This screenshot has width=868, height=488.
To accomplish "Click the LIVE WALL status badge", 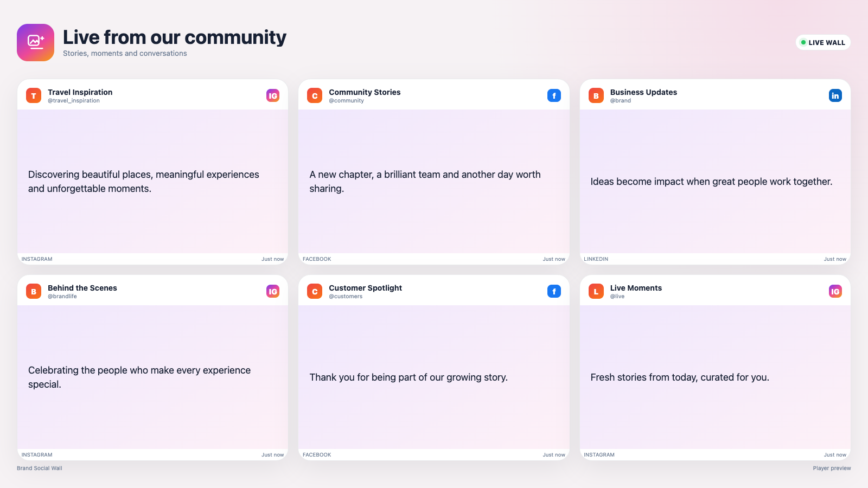I will click(x=823, y=42).
